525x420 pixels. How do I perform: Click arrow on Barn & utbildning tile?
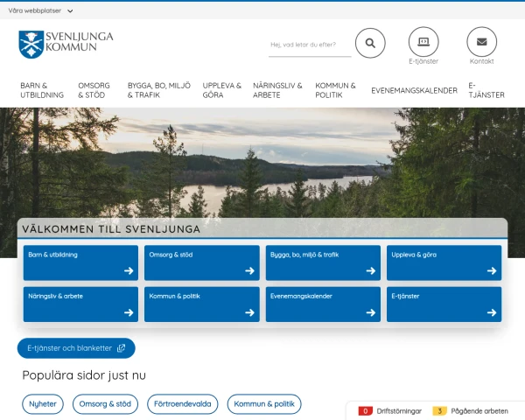129,270
